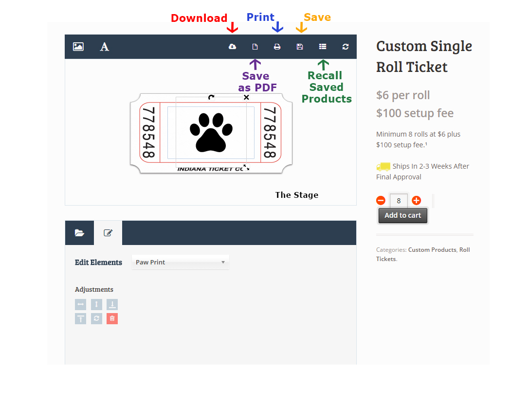Click the Add Image tool icon
This screenshot has height=420, width=510.
78,47
